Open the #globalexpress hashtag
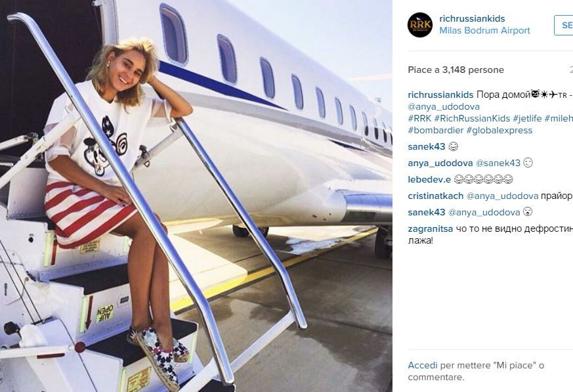The image size is (573, 392). click(499, 130)
